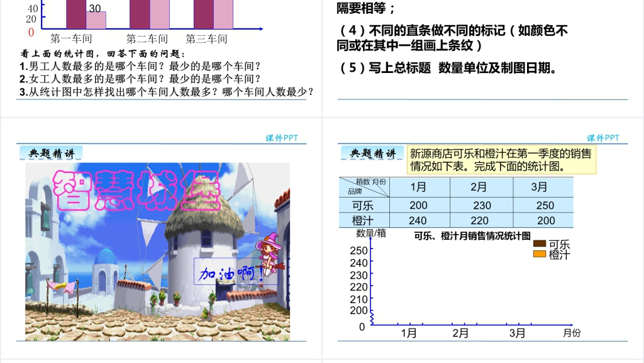Select the pink 智慧城堡 WordArt title
Image resolution: width=644 pixels, height=363 pixels.
coord(136,190)
